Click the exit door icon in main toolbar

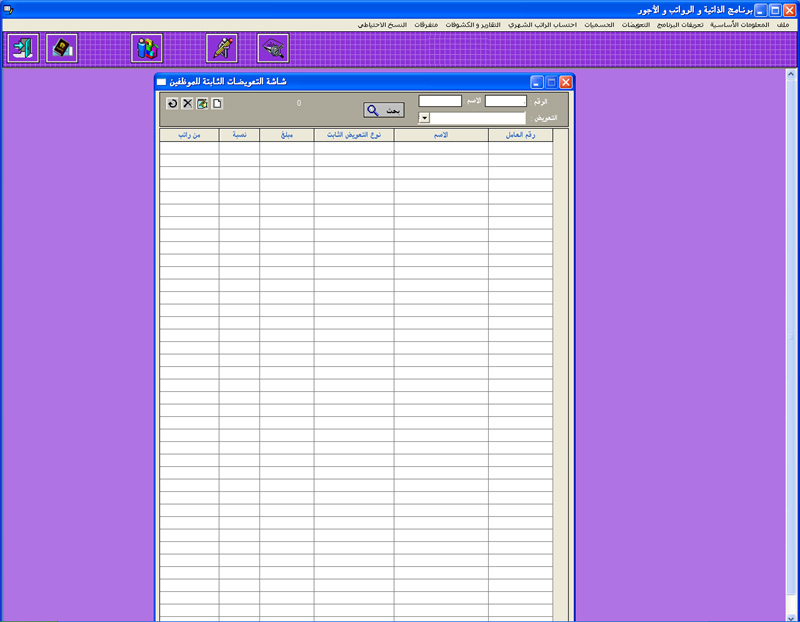(22, 48)
